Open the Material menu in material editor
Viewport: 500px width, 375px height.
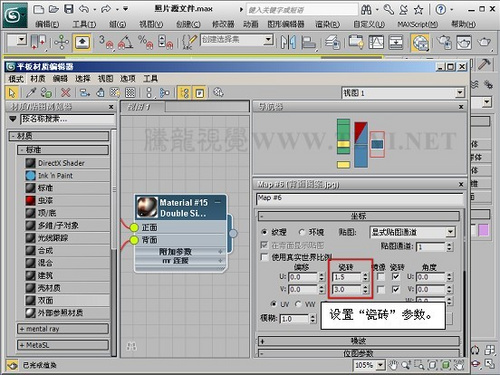(x=37, y=79)
